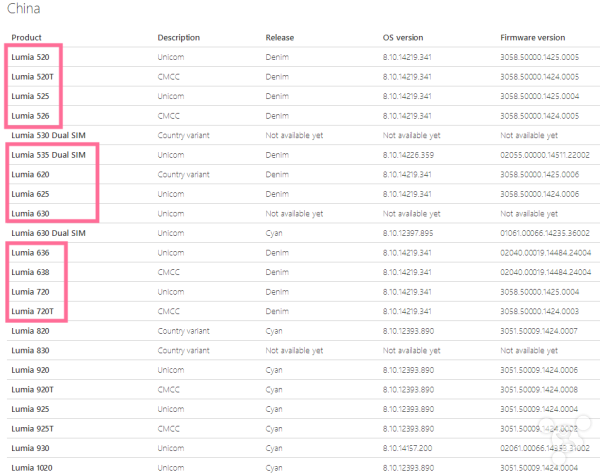Click firmware 3051.50009.1424.0006 in Lumia 920 row
The image size is (600, 475).
[x=539, y=370]
